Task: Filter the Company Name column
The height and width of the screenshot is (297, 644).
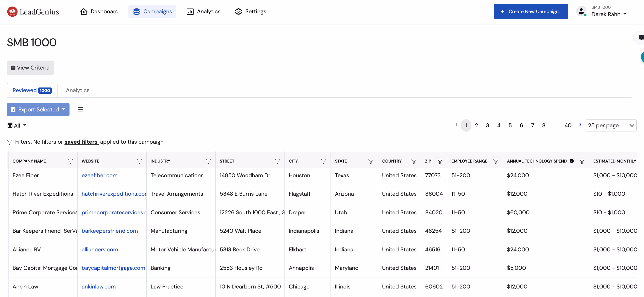Action: pos(70,161)
